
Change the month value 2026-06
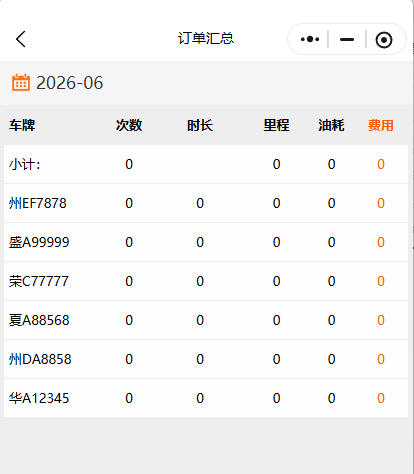(x=70, y=83)
